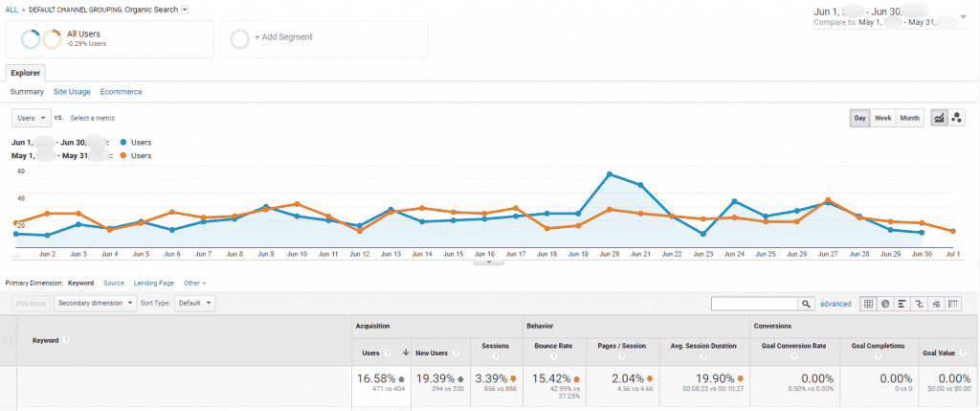Open the Sort Type Default dropdown
This screenshot has height=411, width=980.
pyautogui.click(x=195, y=303)
